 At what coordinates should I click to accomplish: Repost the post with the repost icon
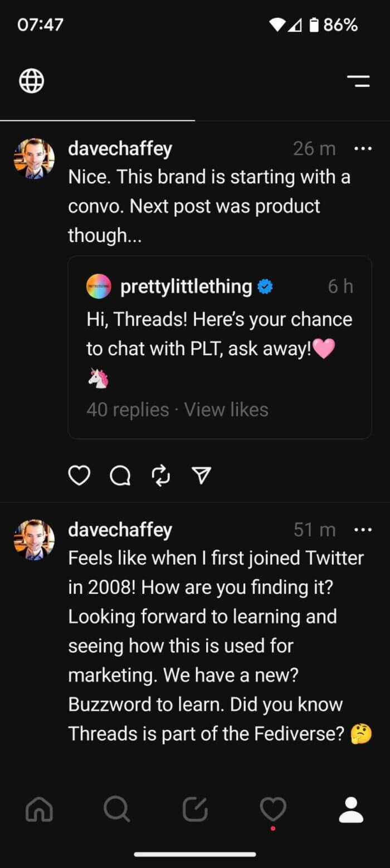pos(160,475)
